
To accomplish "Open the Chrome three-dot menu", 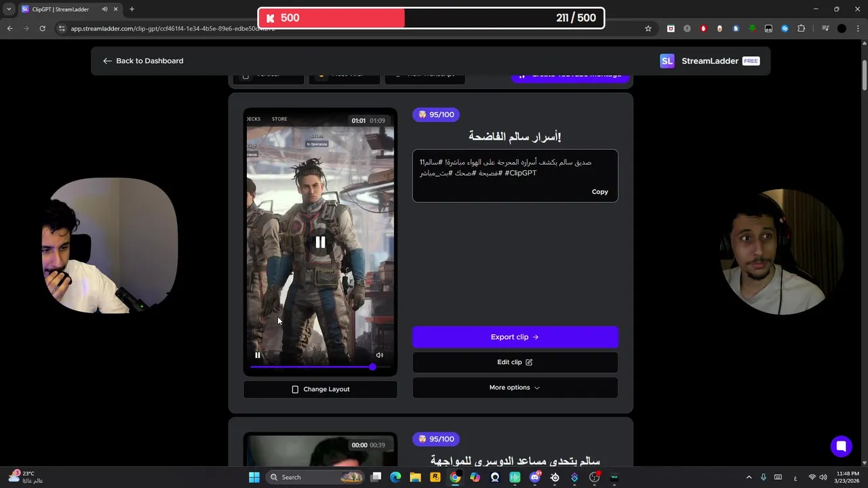I will pos(859,28).
